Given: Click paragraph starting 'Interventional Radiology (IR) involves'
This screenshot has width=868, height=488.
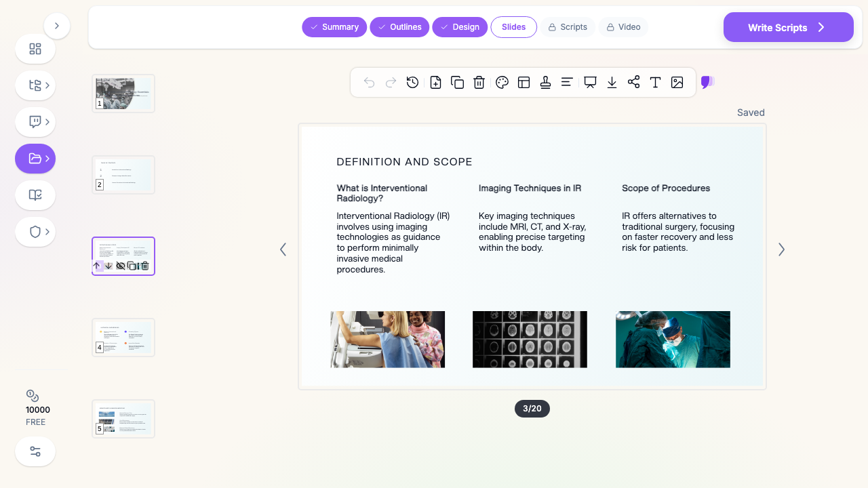Looking at the screenshot, I should pyautogui.click(x=393, y=243).
